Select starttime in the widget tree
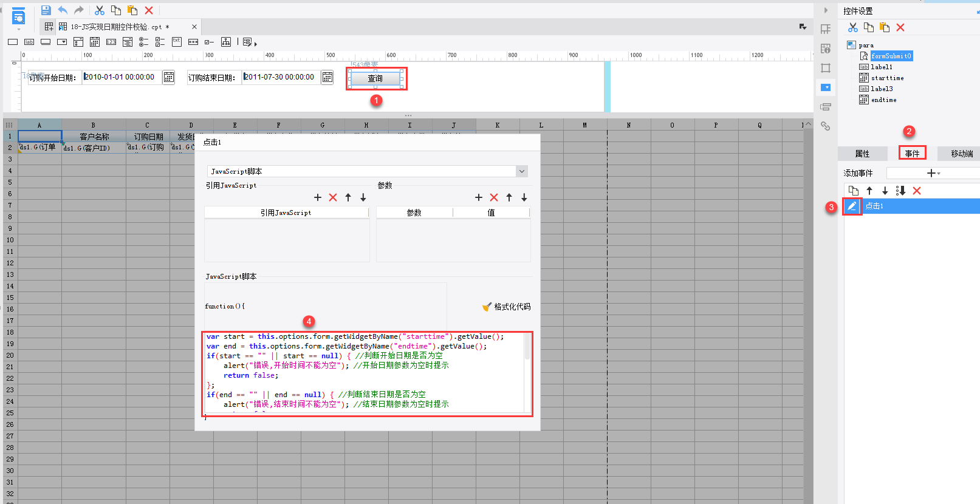980x504 pixels. (887, 78)
